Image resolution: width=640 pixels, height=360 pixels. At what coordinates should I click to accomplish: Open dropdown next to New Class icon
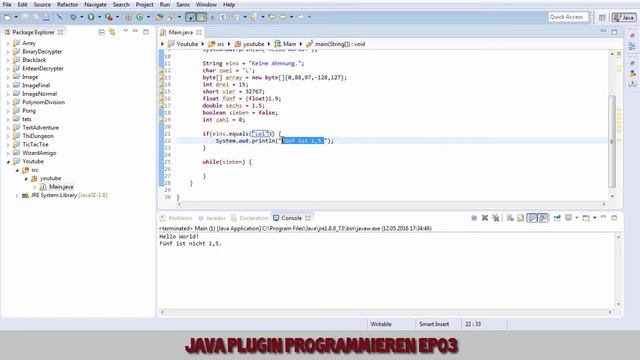(148, 17)
